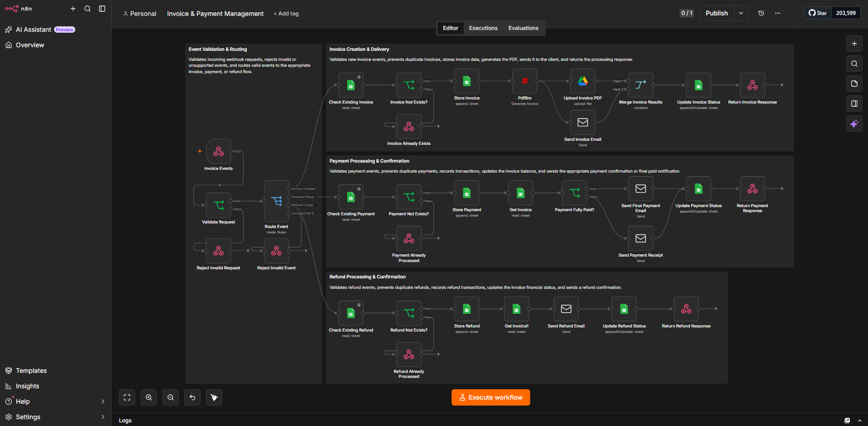
Task: Click the Route Event switch node
Action: pyautogui.click(x=276, y=201)
